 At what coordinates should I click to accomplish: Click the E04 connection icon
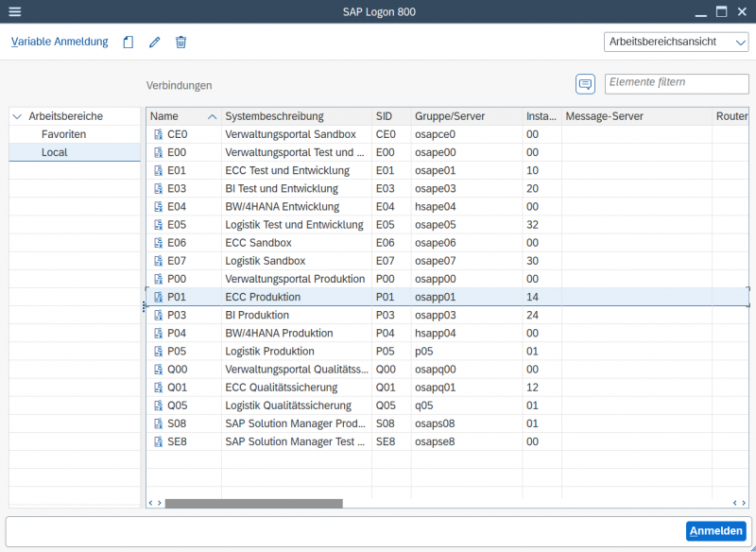(x=158, y=207)
